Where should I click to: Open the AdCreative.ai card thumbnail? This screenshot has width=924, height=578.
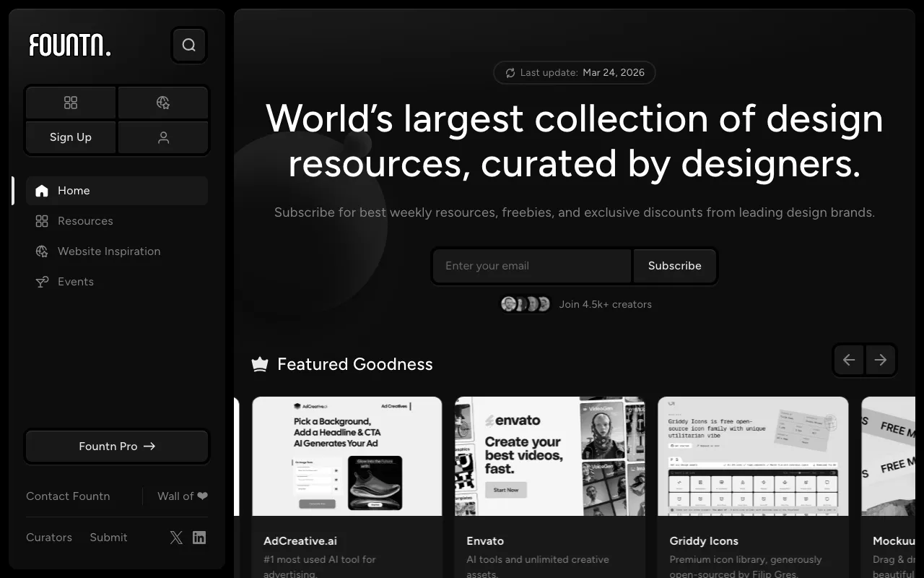pos(347,456)
